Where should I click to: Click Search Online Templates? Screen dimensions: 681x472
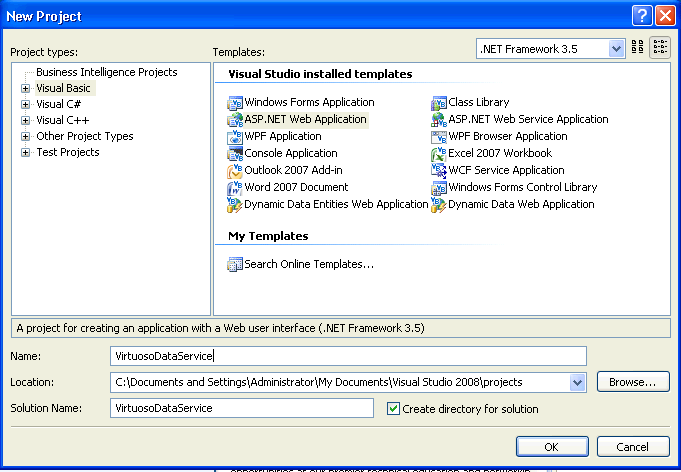(309, 264)
